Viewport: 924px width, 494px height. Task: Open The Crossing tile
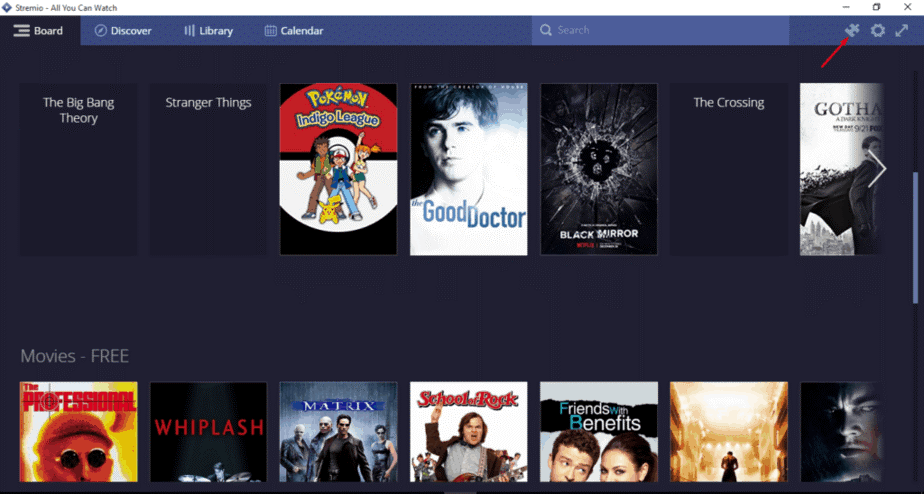pos(729,169)
